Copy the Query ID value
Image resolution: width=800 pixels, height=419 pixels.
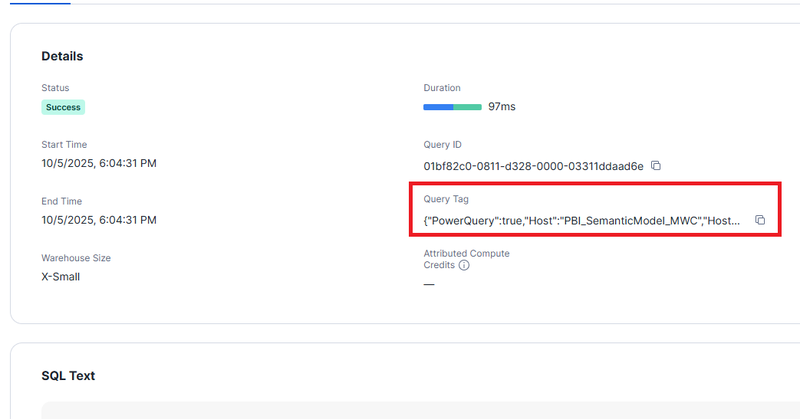[656, 166]
